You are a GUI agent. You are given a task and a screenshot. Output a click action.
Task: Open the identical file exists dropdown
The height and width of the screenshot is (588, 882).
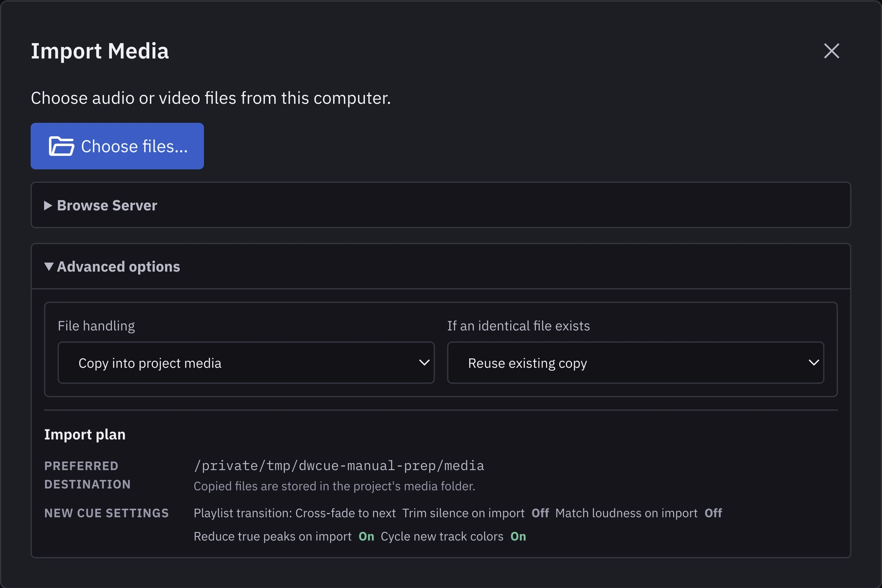tap(636, 363)
